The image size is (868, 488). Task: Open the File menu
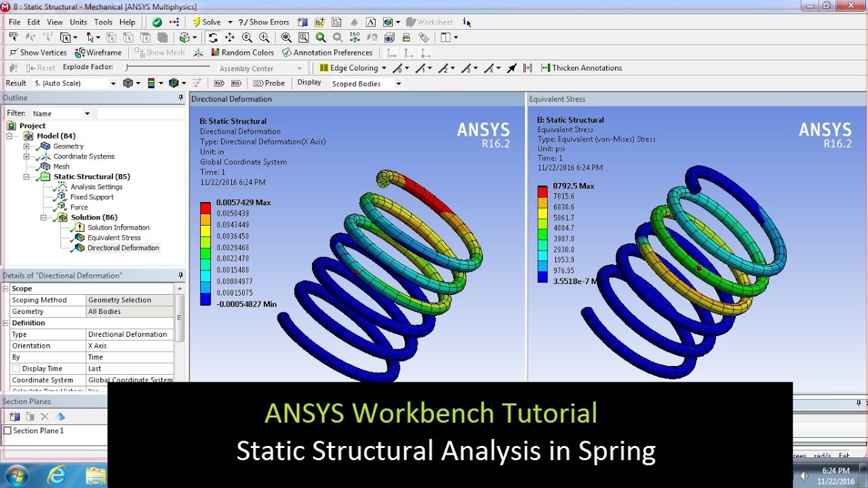coord(14,22)
